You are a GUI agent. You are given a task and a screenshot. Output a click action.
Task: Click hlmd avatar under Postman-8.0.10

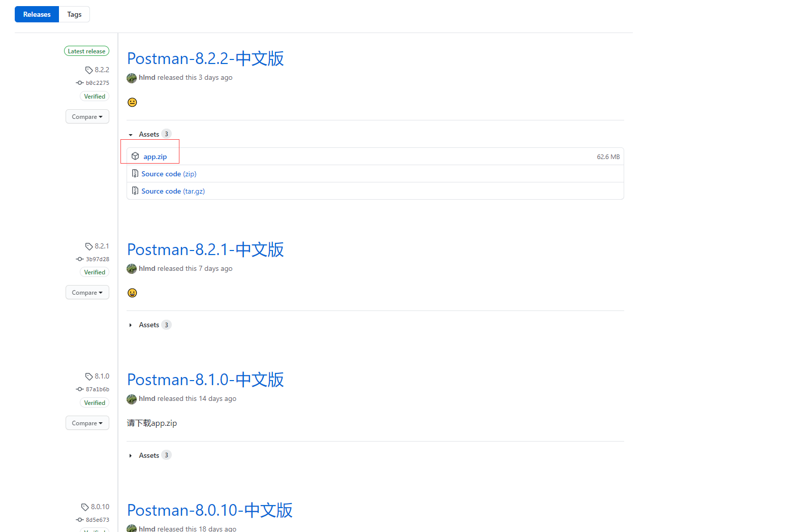click(132, 528)
